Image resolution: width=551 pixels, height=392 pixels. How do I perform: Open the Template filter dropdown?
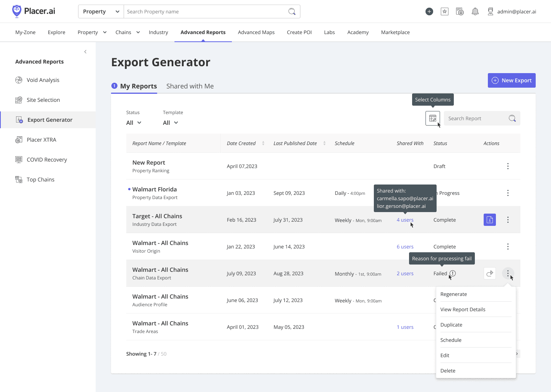(171, 122)
